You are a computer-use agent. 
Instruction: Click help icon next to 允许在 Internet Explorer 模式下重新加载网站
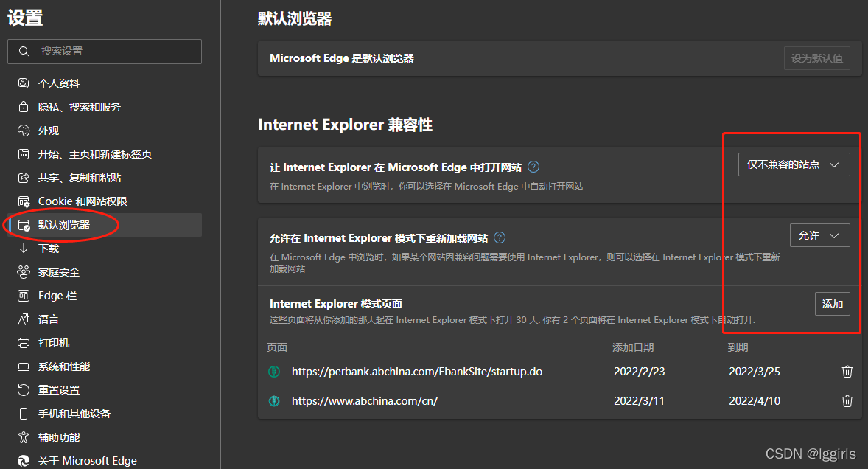point(500,237)
